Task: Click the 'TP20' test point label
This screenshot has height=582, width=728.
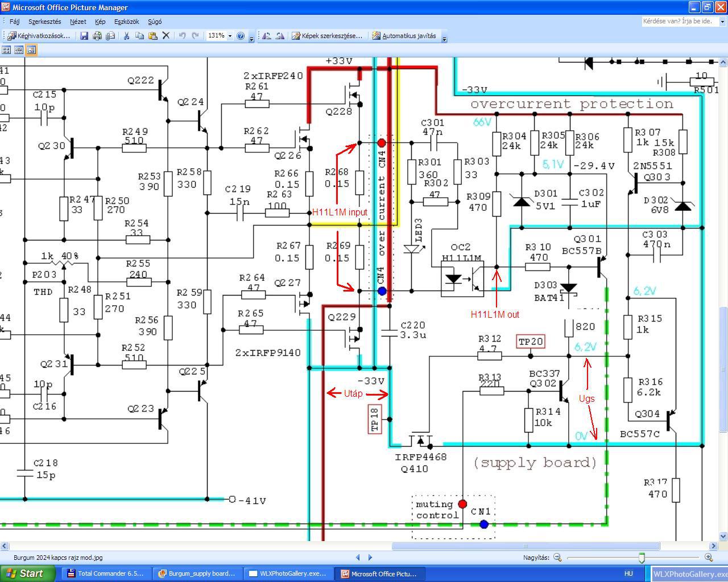Action: point(531,342)
